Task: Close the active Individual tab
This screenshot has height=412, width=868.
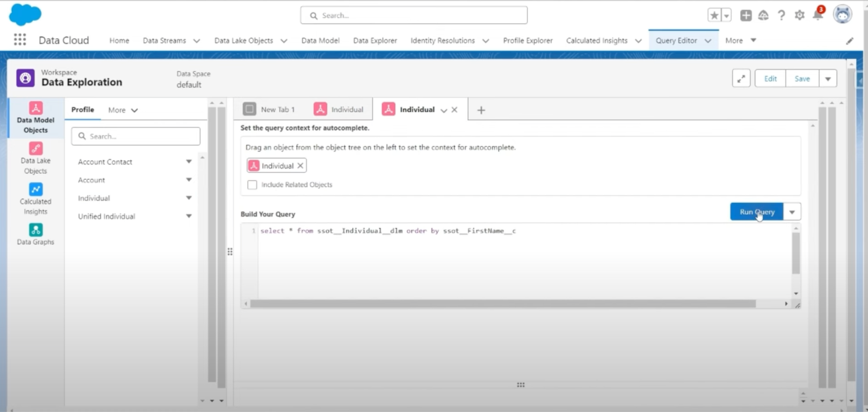Action: click(x=455, y=110)
